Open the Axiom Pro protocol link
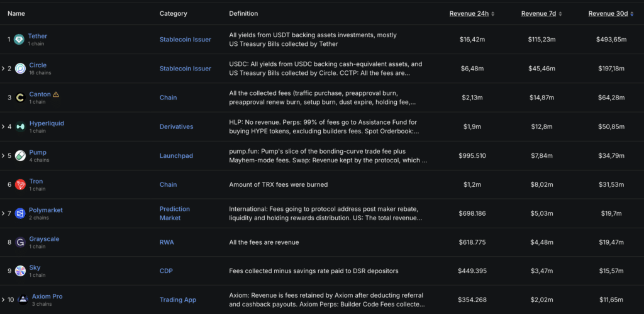The height and width of the screenshot is (314, 644). pos(47,296)
